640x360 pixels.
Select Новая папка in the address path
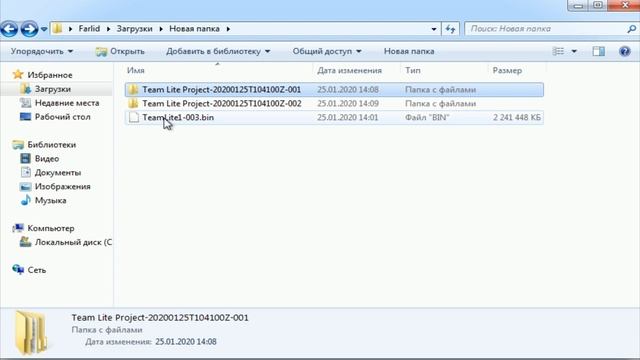pyautogui.click(x=194, y=29)
